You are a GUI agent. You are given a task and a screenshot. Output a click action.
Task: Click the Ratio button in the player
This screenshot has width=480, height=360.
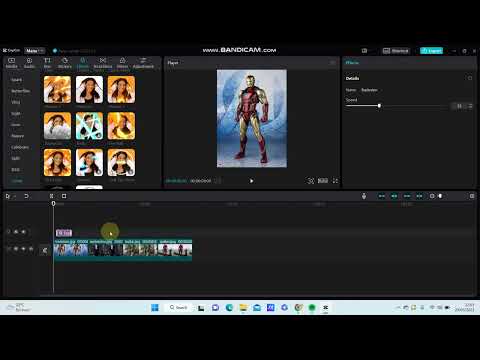(323, 181)
